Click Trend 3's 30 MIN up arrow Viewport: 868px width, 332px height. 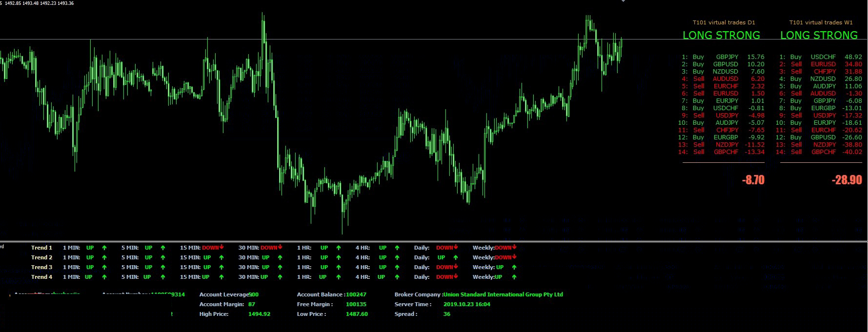click(280, 267)
